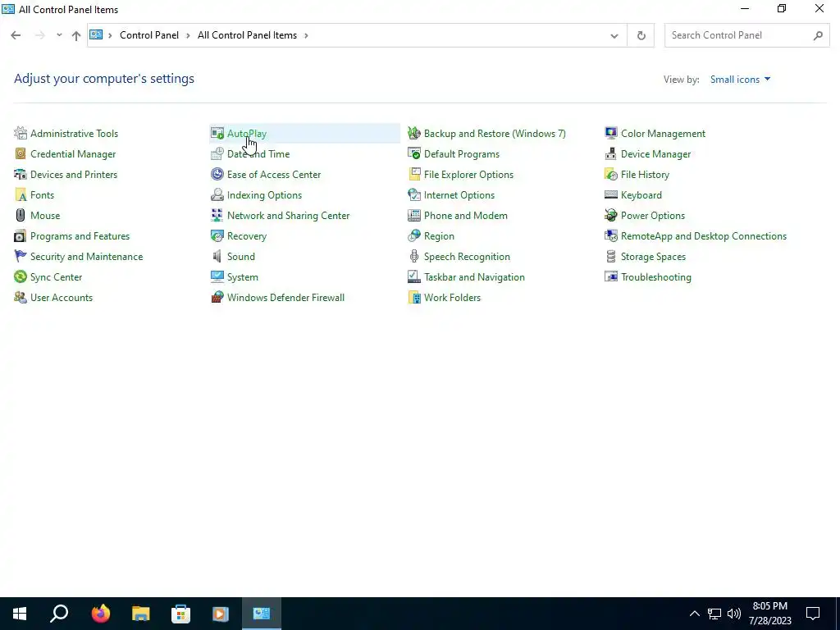Open the notification center

[813, 614]
